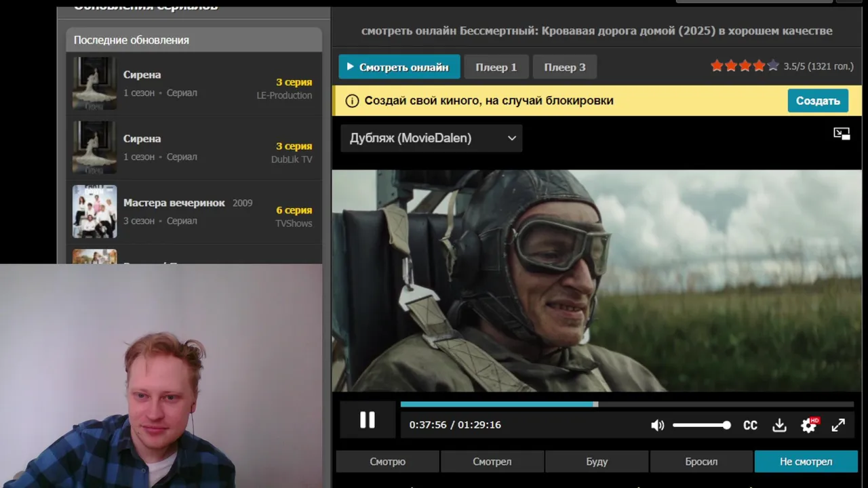Click the video frame of the pilot

[597, 281]
